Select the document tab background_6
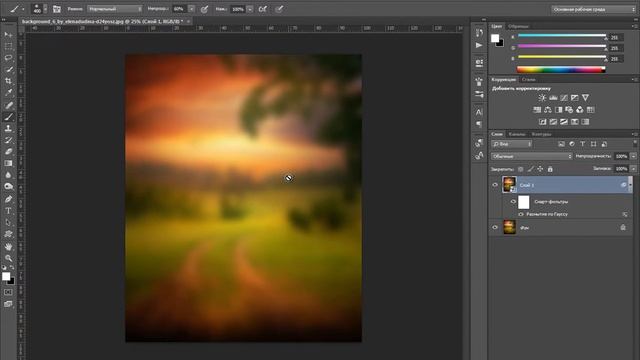Viewport: 640px width, 360px height. tap(102, 21)
